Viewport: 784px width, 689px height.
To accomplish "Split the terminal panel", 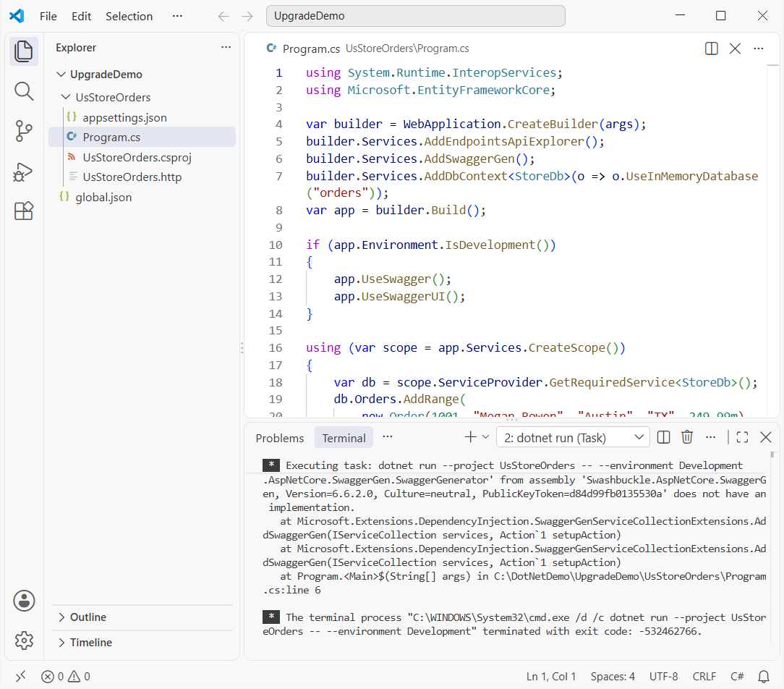I will click(x=663, y=437).
